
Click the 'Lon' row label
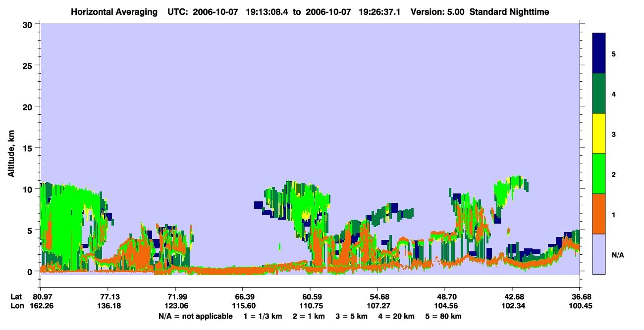(x=16, y=306)
